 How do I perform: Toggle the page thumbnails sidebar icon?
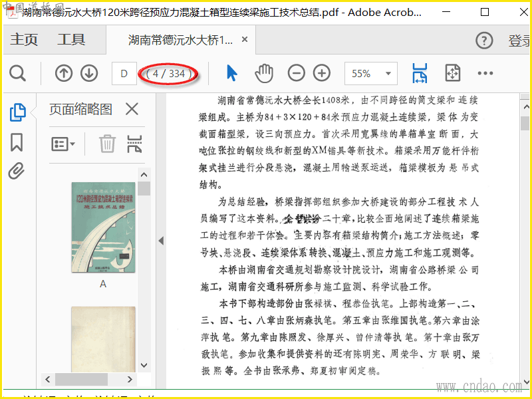[17, 112]
